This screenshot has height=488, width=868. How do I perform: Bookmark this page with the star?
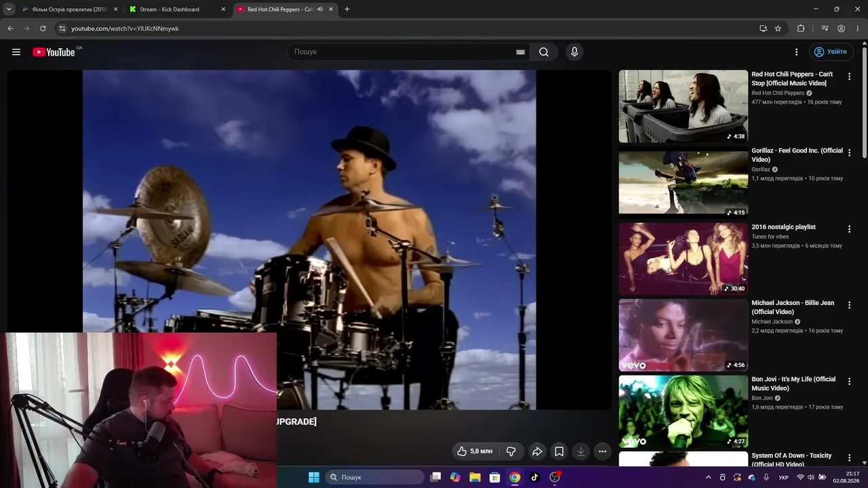778,28
